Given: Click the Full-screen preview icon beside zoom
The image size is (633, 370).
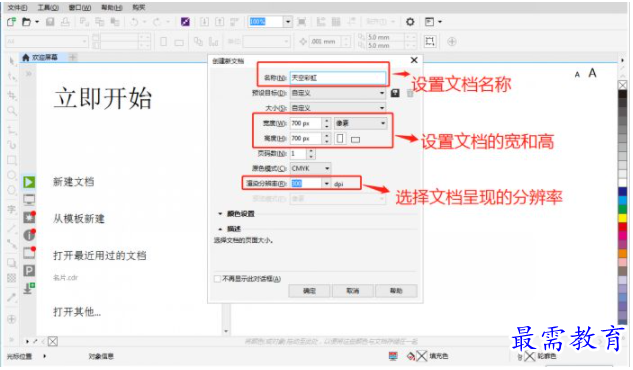Looking at the screenshot, I should point(302,22).
